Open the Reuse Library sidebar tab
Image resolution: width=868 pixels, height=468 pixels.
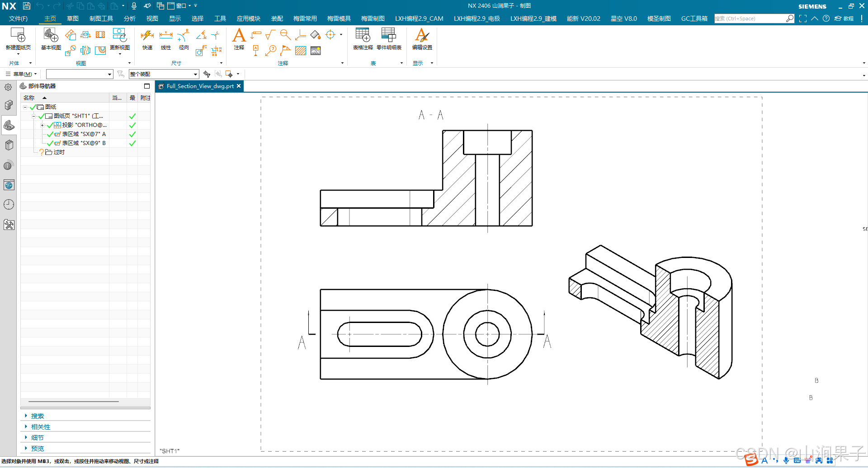coord(9,145)
